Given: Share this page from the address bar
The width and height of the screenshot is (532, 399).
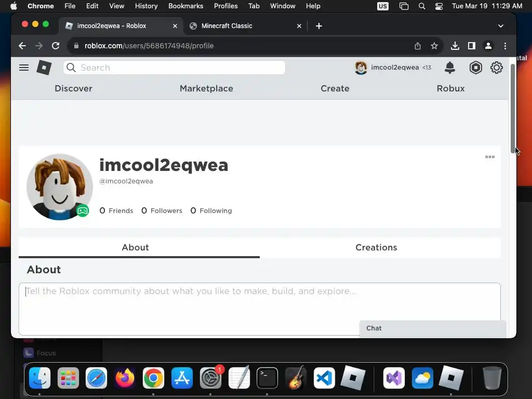Looking at the screenshot, I should (x=418, y=46).
